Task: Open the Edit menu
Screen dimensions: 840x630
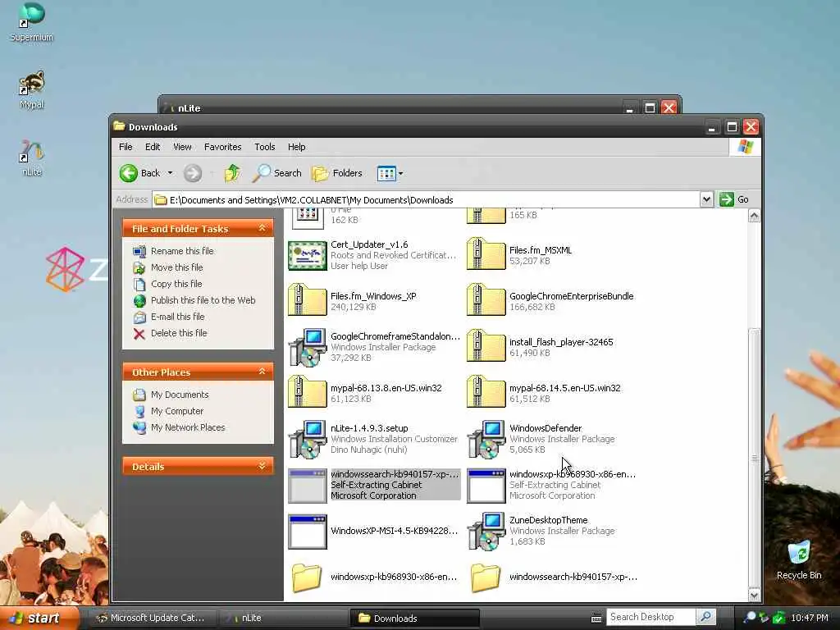Action: point(153,147)
